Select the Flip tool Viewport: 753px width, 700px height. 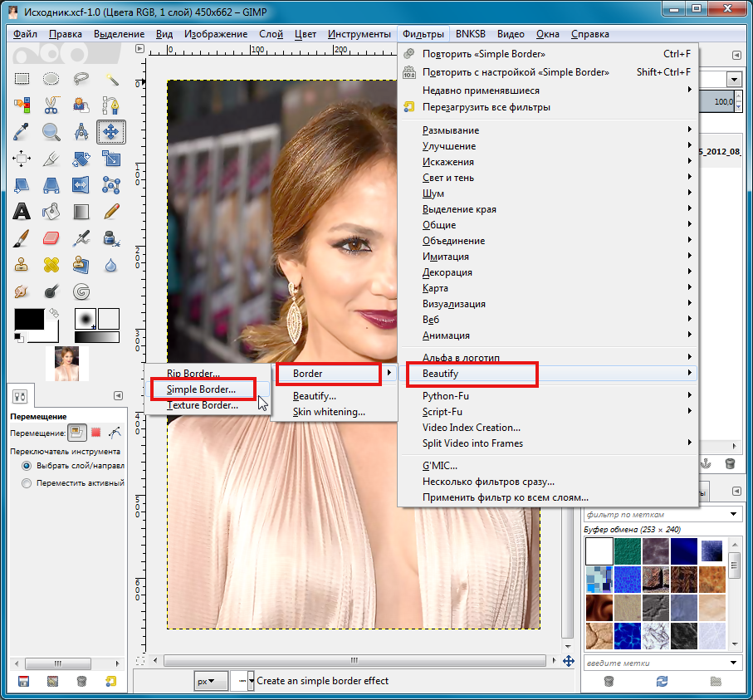point(81,184)
